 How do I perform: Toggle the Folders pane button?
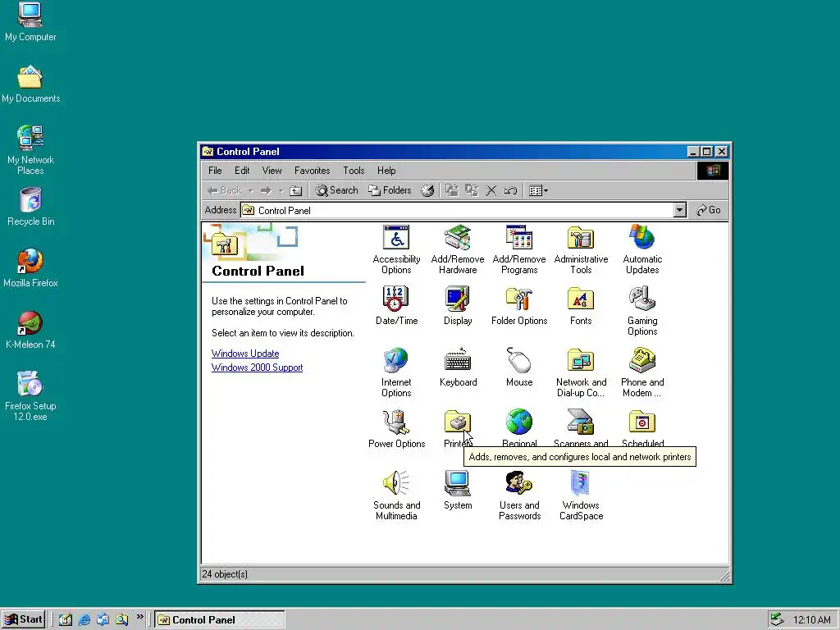point(390,190)
